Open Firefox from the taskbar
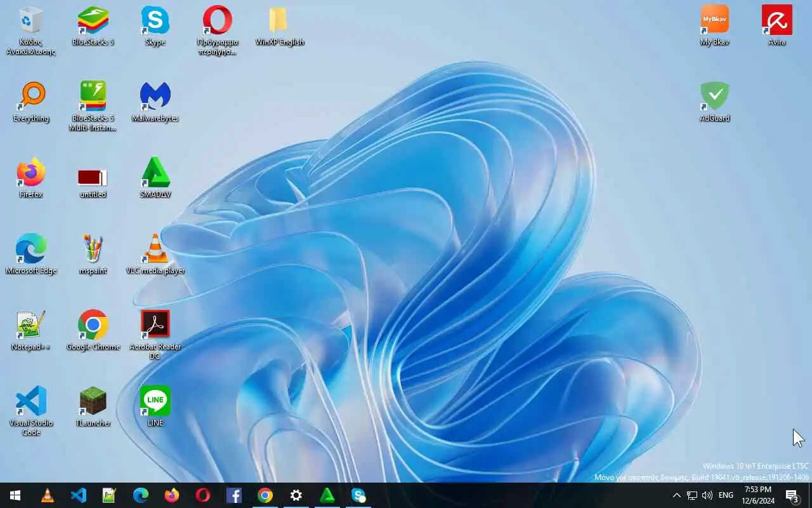The height and width of the screenshot is (508, 812). [171, 495]
